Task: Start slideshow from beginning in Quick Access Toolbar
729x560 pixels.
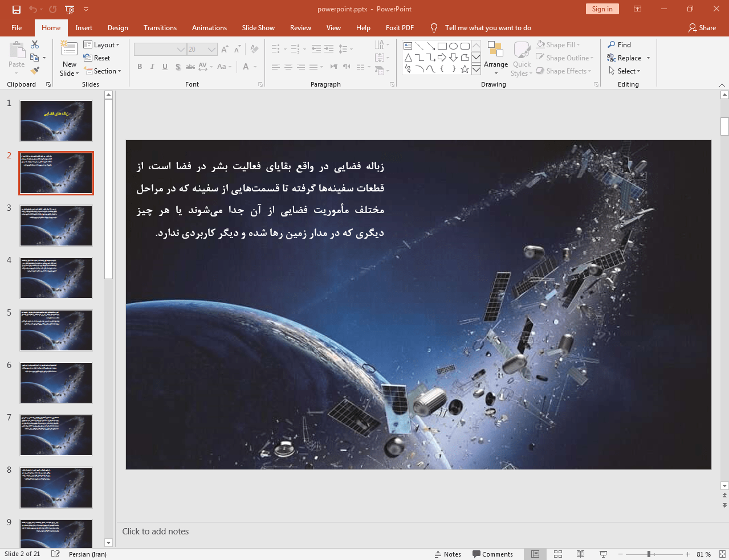Action: click(70, 9)
